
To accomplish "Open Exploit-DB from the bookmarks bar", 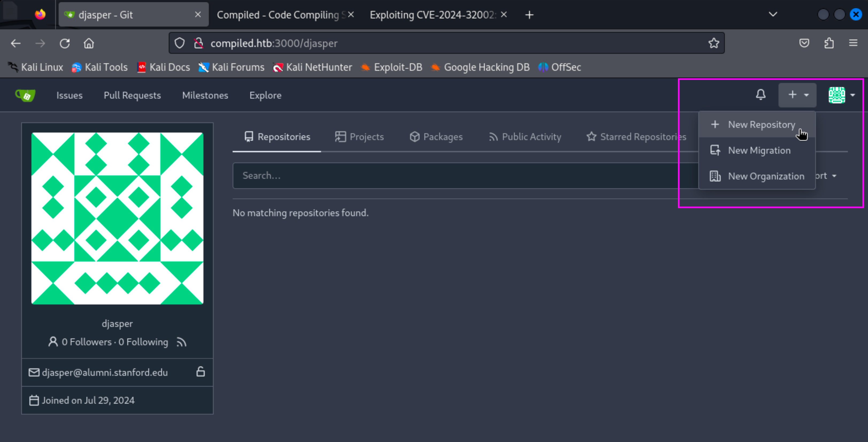I will [391, 67].
